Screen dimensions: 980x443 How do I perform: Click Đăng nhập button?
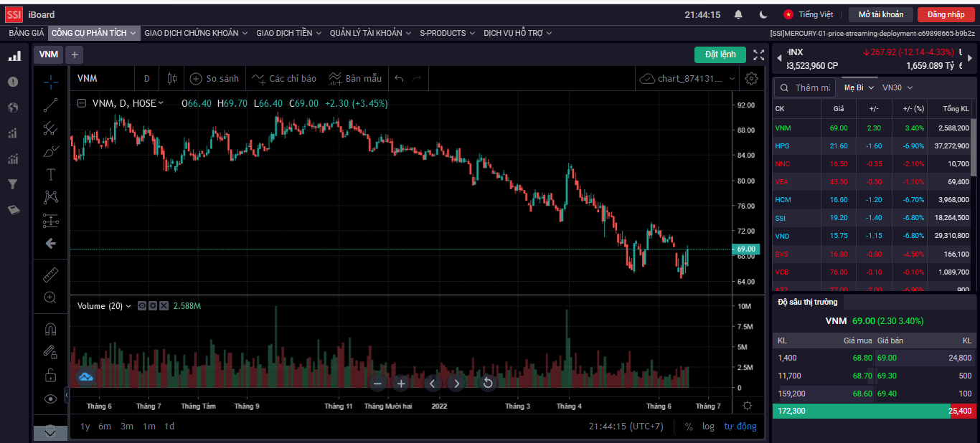[x=946, y=14]
